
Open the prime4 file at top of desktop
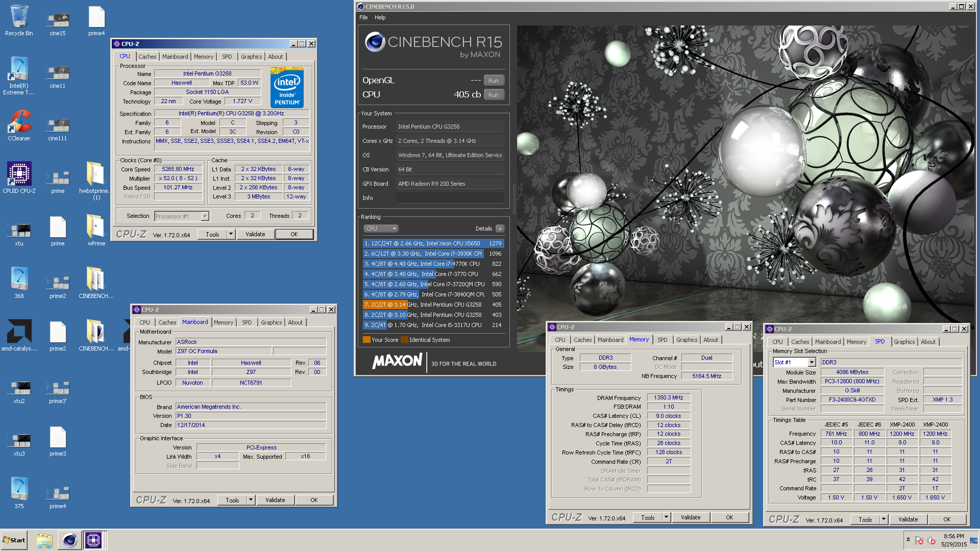coord(96,20)
